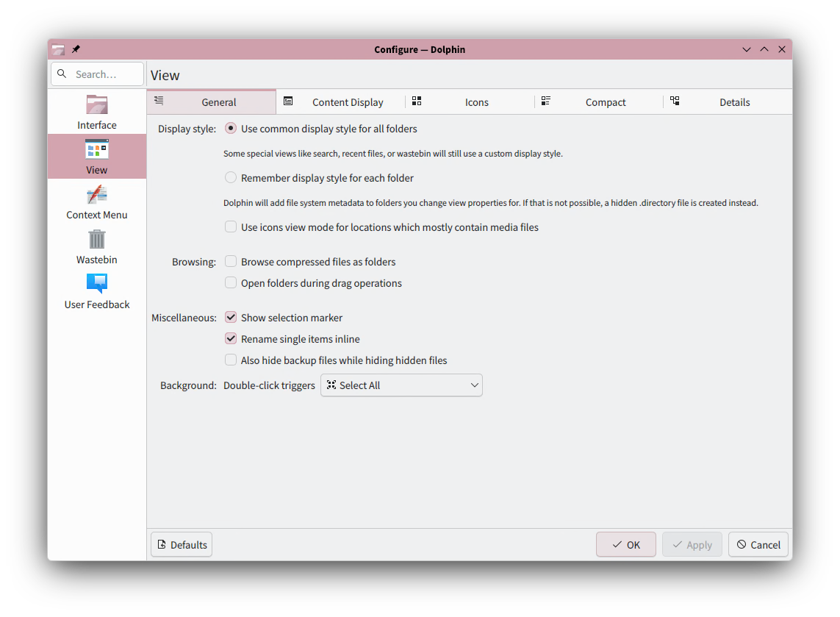Click the Apply button

tap(692, 545)
